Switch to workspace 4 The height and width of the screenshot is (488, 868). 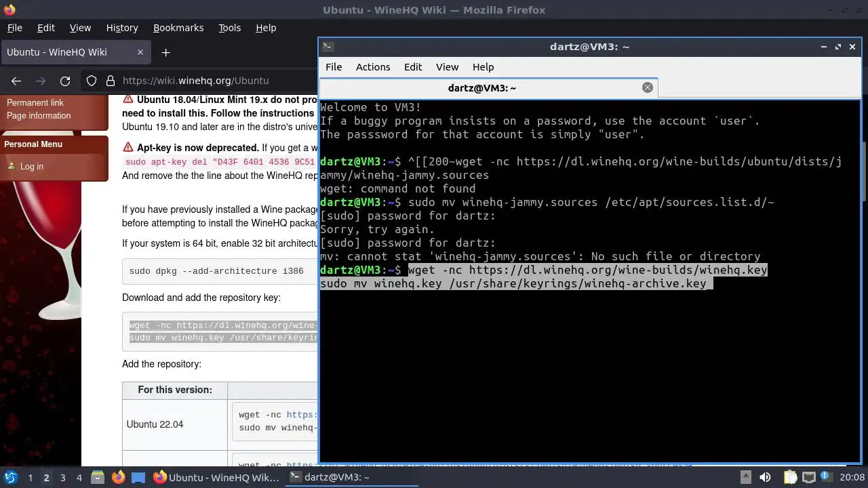(79, 477)
